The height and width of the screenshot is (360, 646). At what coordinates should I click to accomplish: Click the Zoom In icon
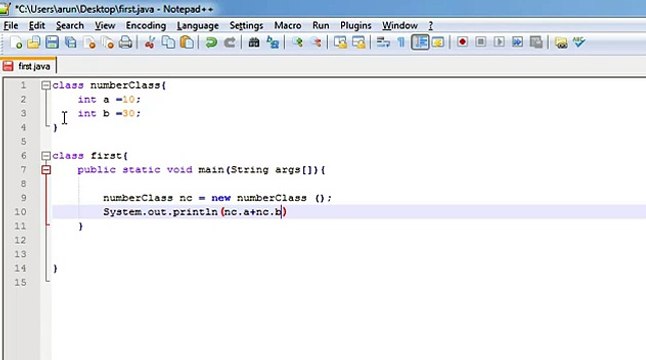click(297, 42)
